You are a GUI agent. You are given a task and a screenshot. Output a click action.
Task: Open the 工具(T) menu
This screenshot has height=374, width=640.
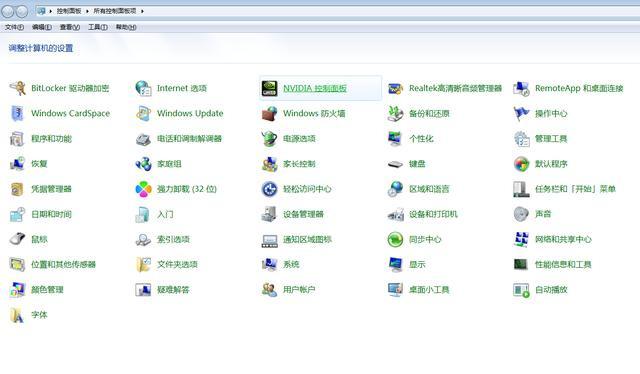tap(98, 27)
